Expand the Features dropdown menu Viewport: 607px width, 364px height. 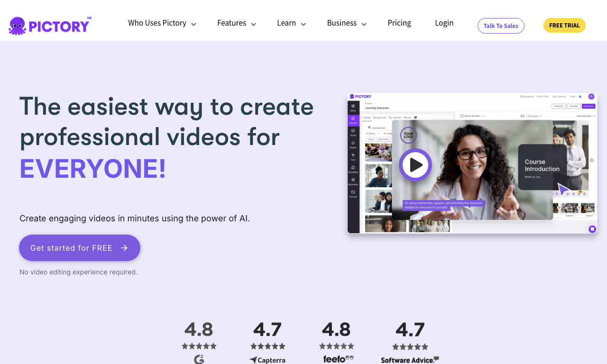tap(237, 23)
